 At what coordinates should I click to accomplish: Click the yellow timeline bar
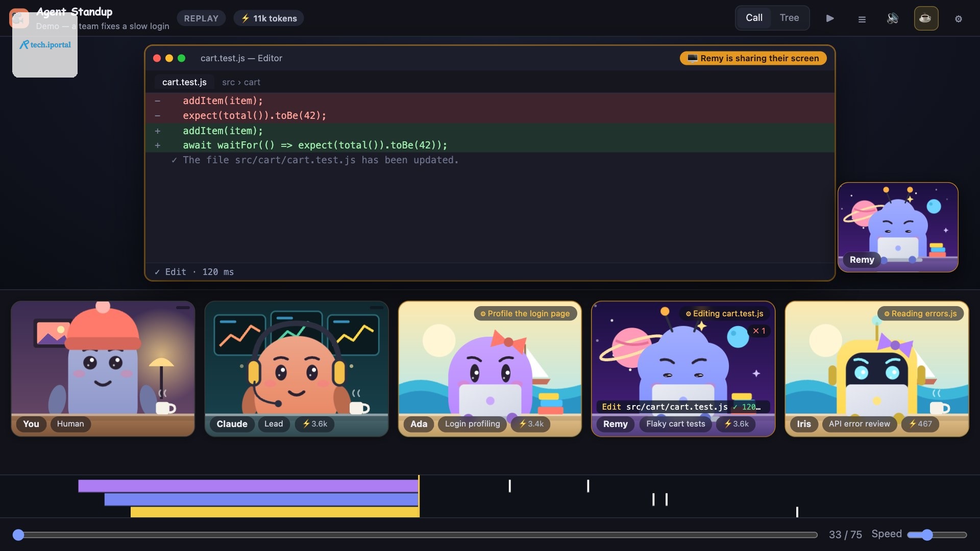(x=275, y=512)
